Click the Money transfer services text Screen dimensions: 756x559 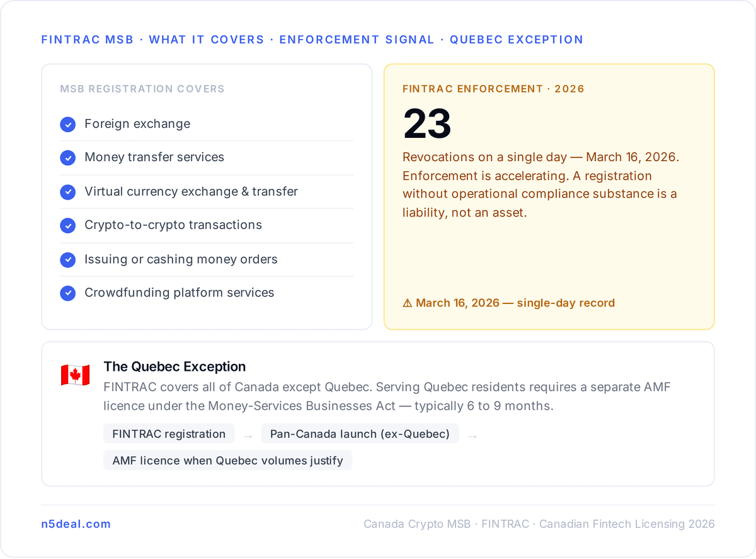pos(154,157)
